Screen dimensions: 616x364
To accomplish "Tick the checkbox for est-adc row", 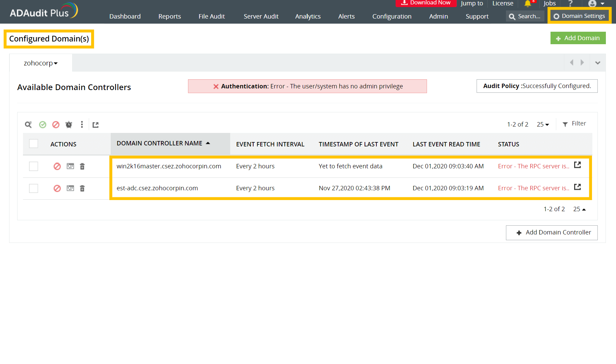I will point(33,188).
